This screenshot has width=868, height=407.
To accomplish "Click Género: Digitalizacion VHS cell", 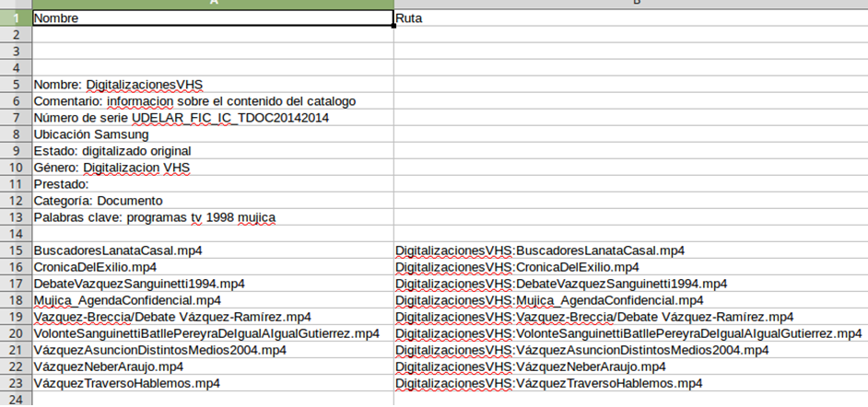I will click(213, 168).
